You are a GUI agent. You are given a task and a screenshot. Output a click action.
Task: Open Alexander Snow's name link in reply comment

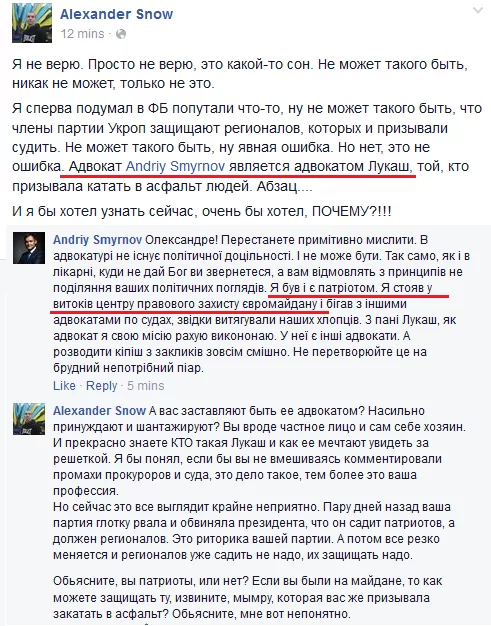[99, 411]
